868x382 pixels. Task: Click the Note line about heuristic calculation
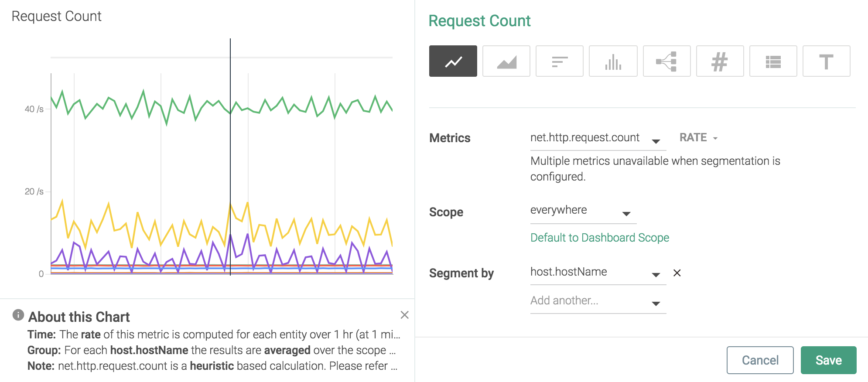click(212, 366)
